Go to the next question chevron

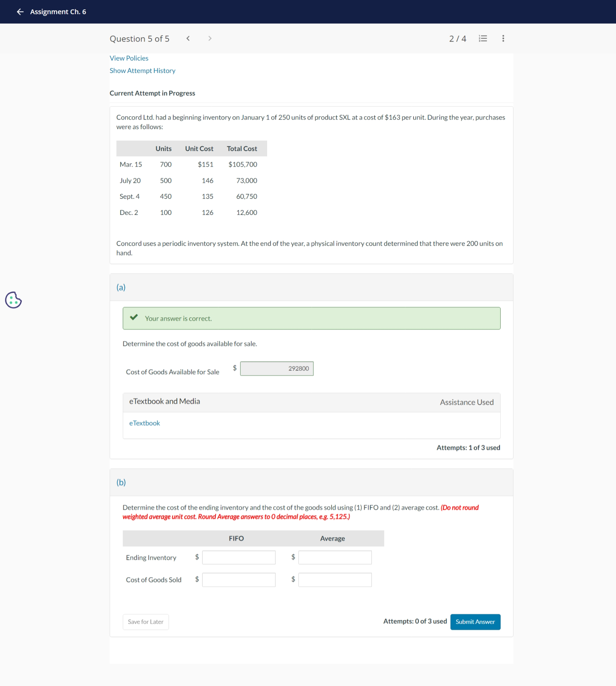point(210,38)
